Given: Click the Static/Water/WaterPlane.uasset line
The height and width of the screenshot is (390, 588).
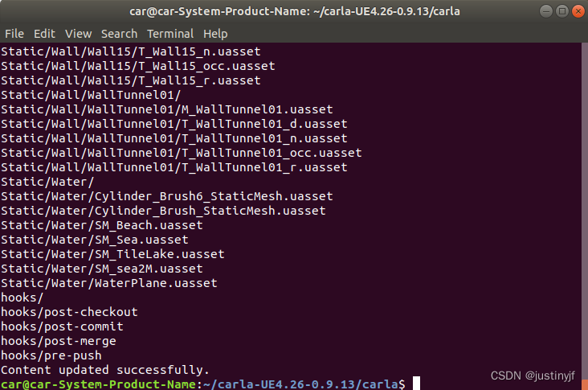Looking at the screenshot, I should 109,283.
